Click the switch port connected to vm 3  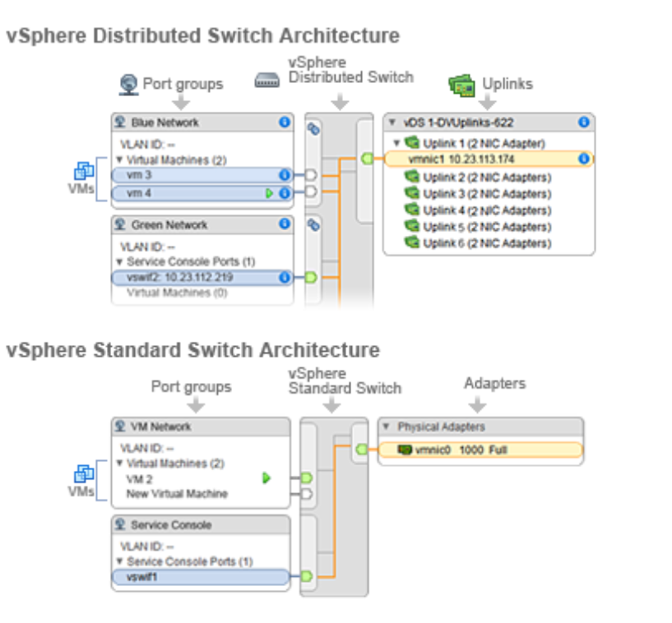(311, 175)
